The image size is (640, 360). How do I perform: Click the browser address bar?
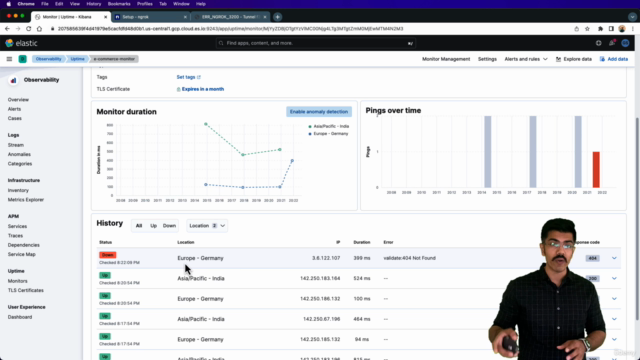click(x=310, y=29)
